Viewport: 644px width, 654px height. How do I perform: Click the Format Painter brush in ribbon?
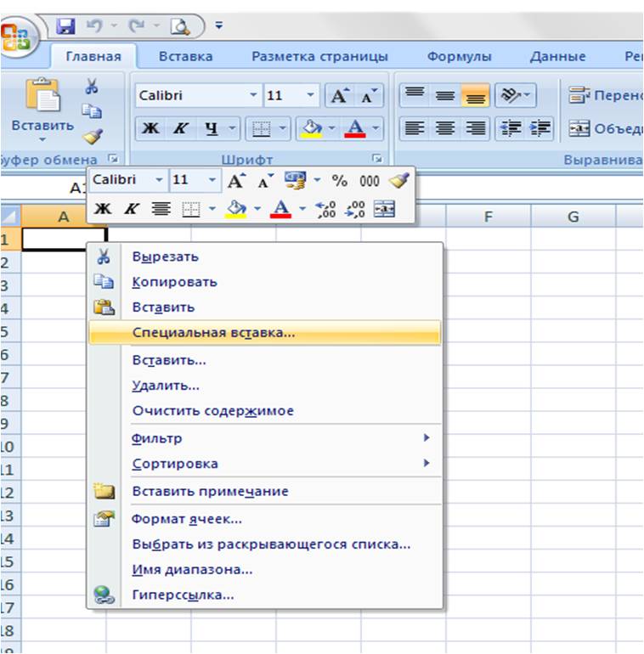point(92,137)
